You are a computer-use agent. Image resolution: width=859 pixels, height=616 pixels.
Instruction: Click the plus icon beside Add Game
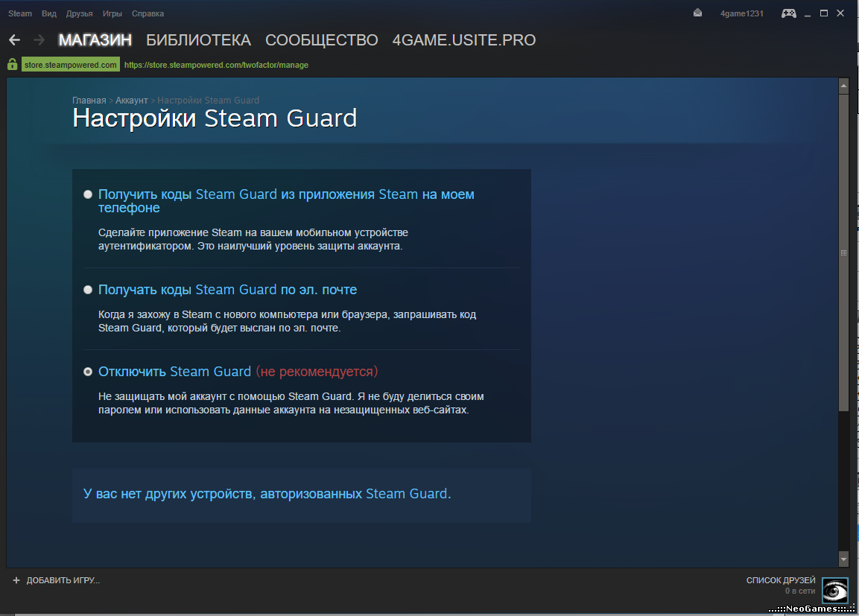click(x=16, y=580)
